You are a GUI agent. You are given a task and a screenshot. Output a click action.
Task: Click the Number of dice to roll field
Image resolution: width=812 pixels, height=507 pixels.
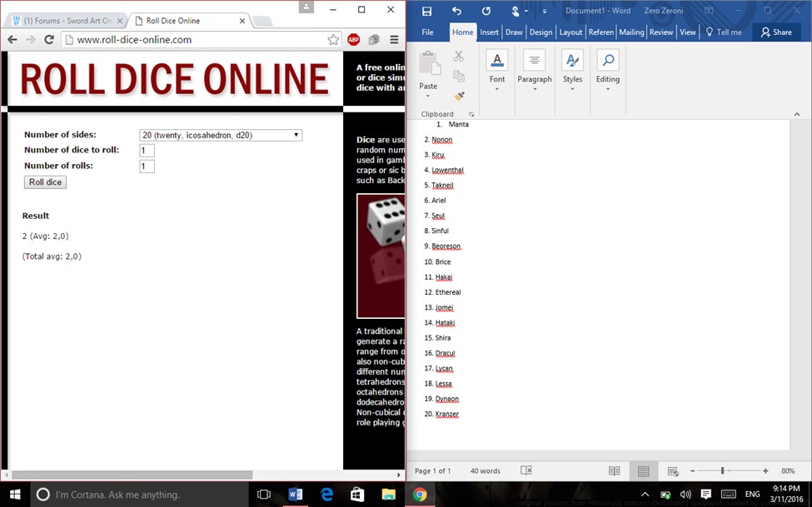click(147, 151)
